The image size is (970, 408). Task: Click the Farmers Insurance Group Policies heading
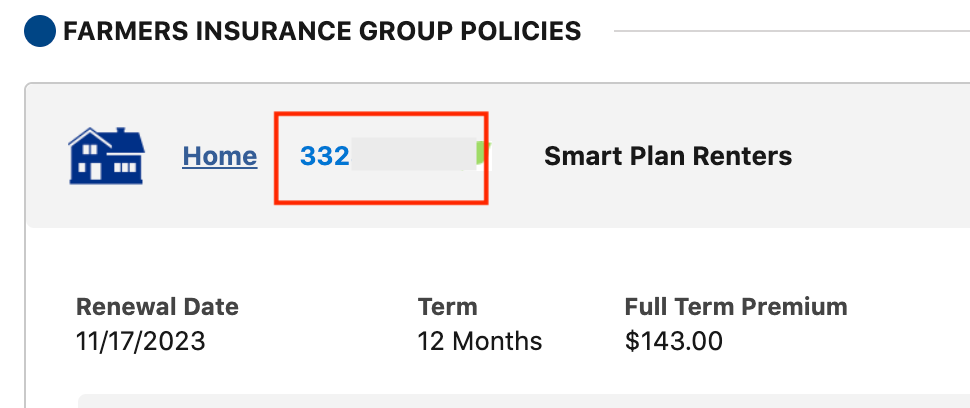321,31
